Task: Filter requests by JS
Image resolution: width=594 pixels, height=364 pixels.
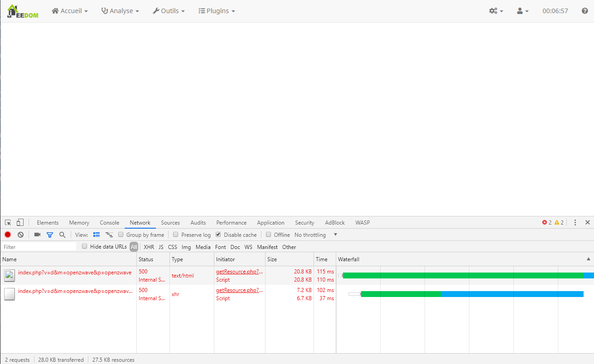Action: click(x=161, y=247)
